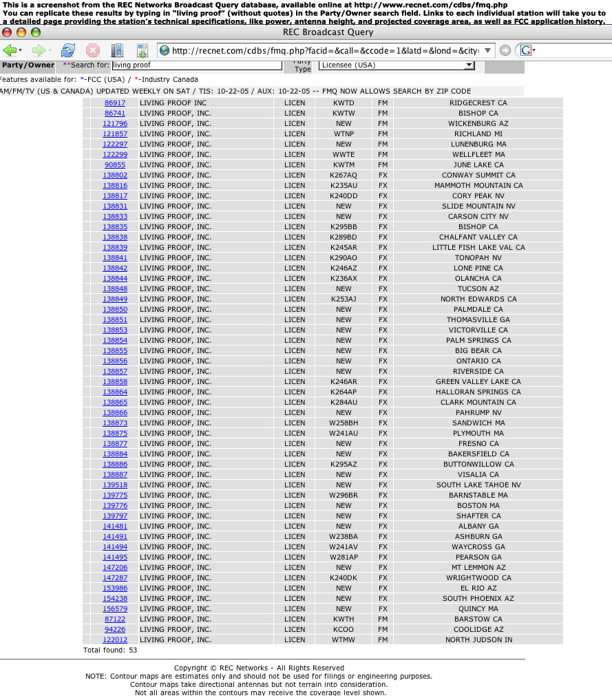Open facility link 139776 Boston MA
The image size is (612, 700).
click(115, 506)
